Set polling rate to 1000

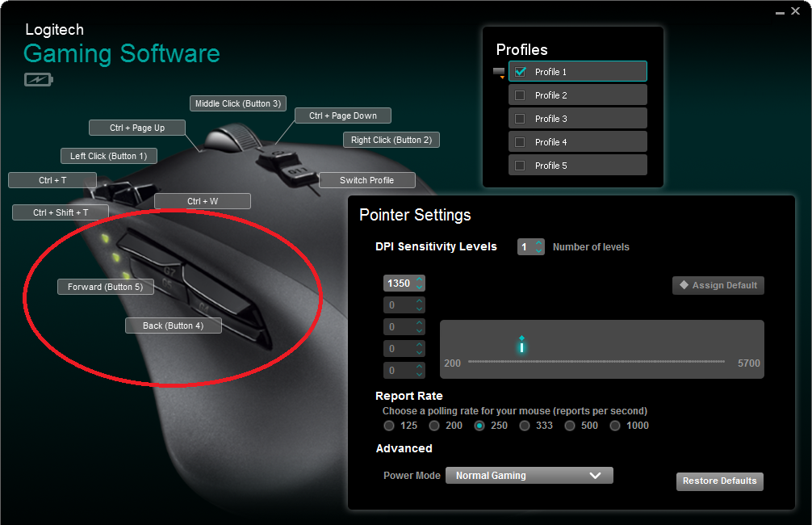615,426
